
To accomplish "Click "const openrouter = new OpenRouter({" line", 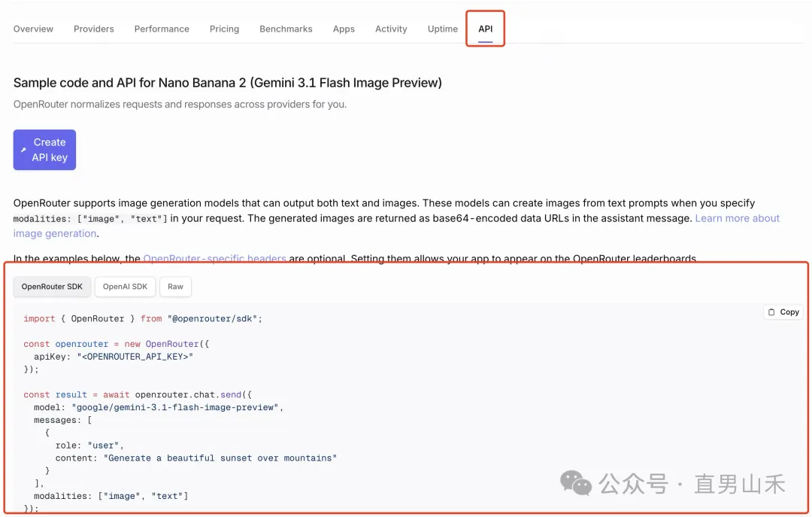I will coord(116,345).
